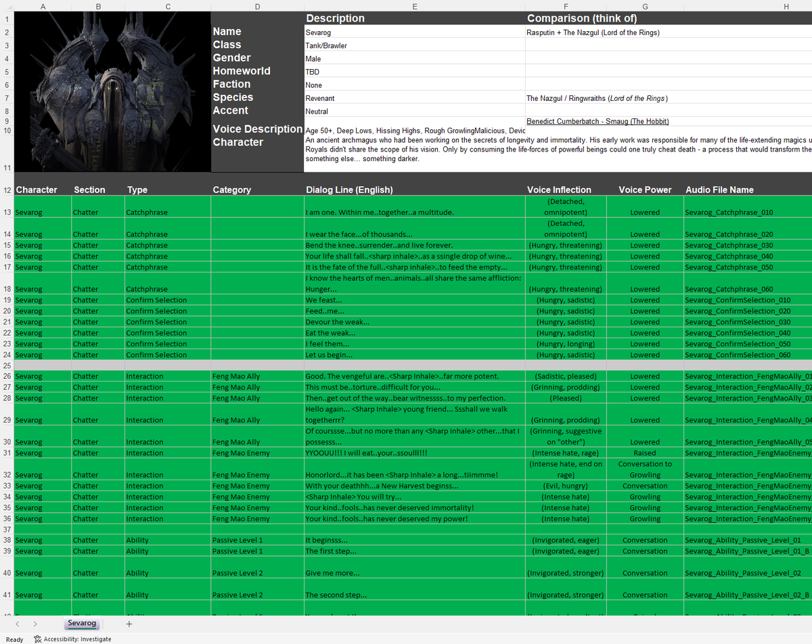The image size is (812, 644).
Task: Select column E header
Action: [x=414, y=5]
